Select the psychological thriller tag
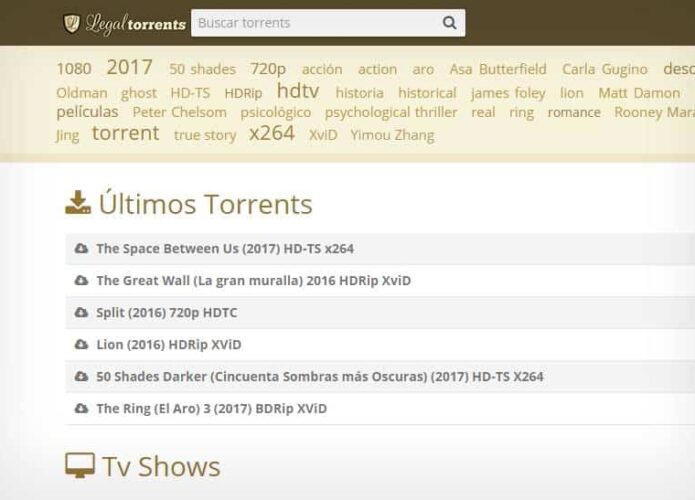The height and width of the screenshot is (500, 695). 391,113
